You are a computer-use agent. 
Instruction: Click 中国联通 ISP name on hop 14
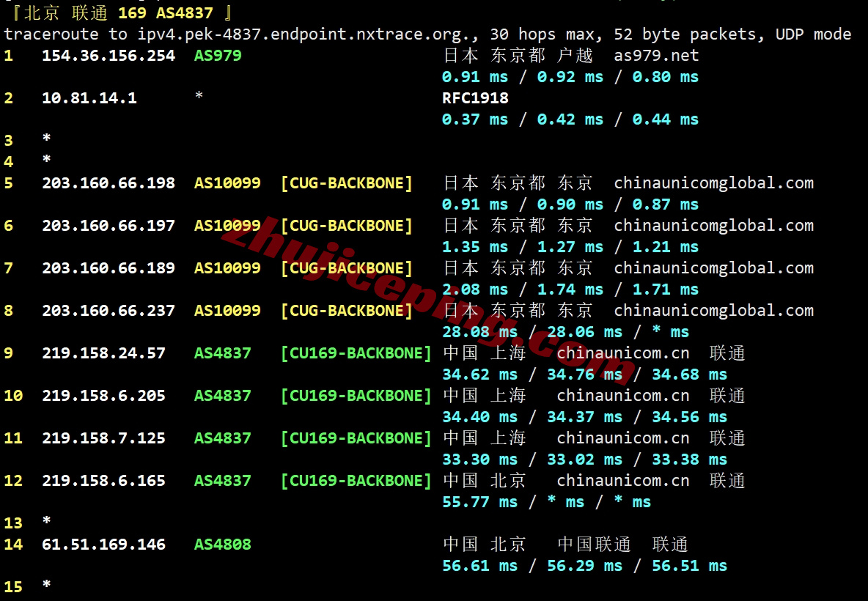point(595,545)
